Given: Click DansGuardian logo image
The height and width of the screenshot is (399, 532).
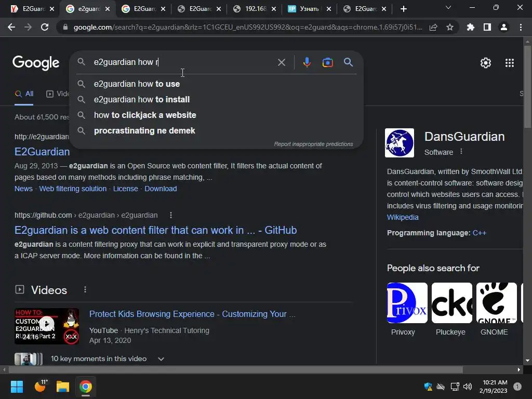Looking at the screenshot, I should pos(400,143).
